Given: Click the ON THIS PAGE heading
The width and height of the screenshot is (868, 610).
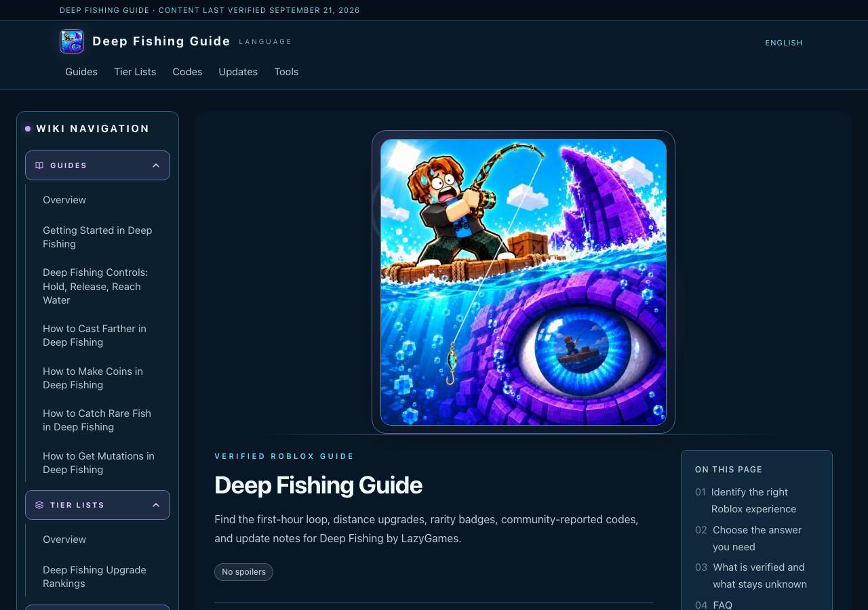Looking at the screenshot, I should pyautogui.click(x=729, y=469).
